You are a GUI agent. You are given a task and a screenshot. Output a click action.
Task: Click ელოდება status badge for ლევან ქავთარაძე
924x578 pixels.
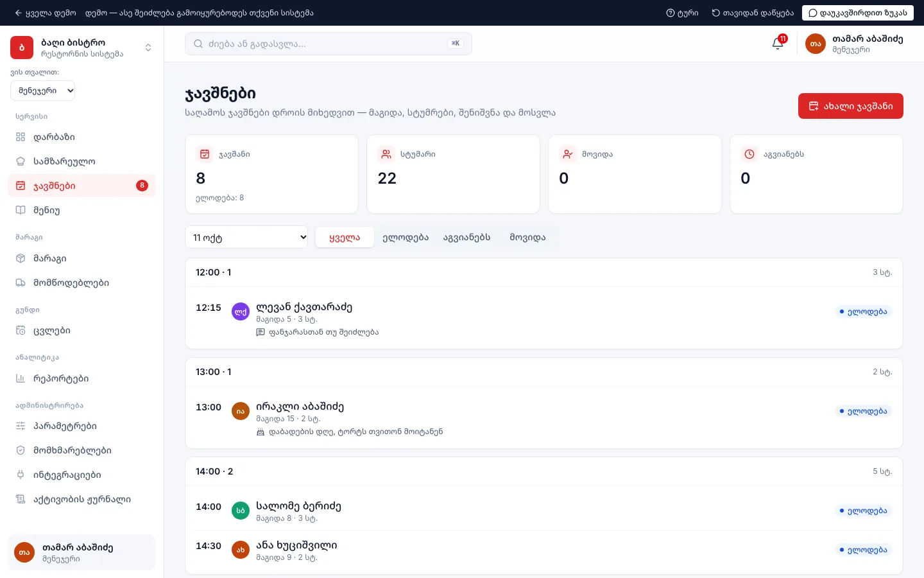tap(863, 311)
